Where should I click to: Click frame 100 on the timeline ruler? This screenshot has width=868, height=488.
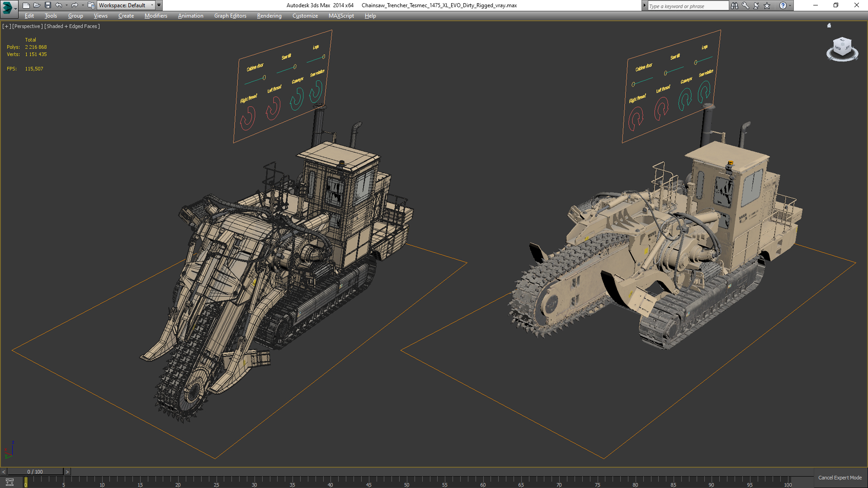click(x=788, y=483)
